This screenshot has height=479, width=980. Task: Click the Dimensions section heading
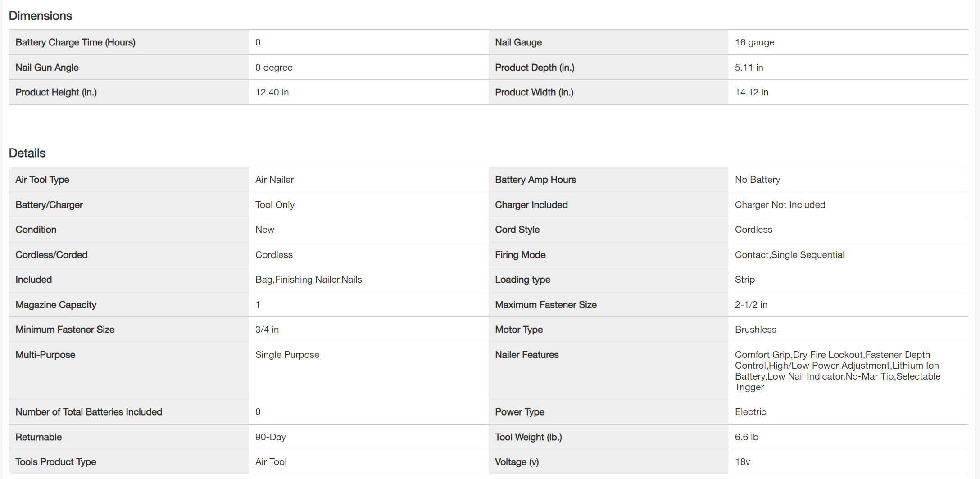click(41, 16)
